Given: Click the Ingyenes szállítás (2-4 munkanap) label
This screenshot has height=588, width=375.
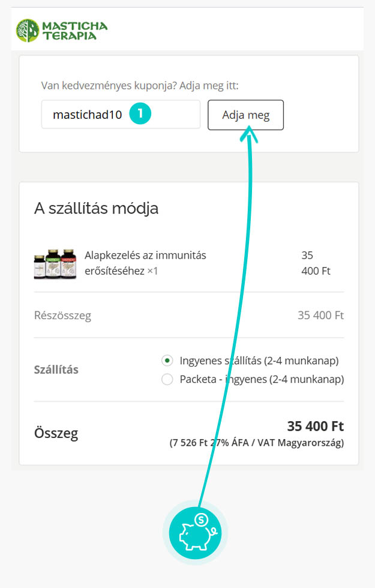Looking at the screenshot, I should 259,361.
